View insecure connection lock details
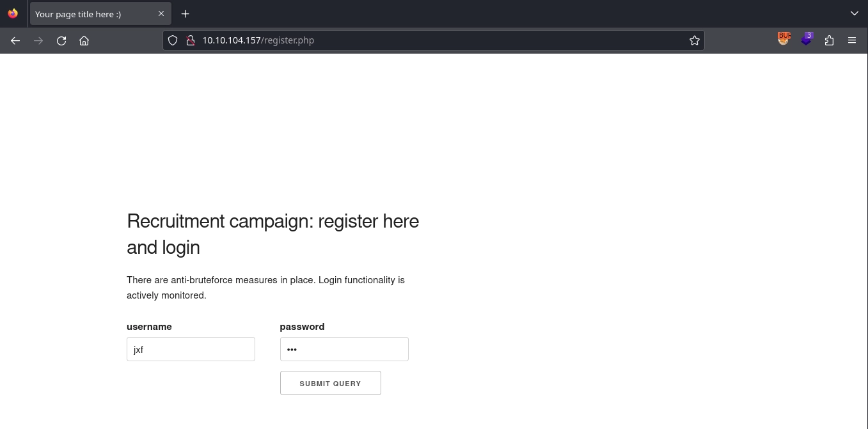 coord(189,40)
